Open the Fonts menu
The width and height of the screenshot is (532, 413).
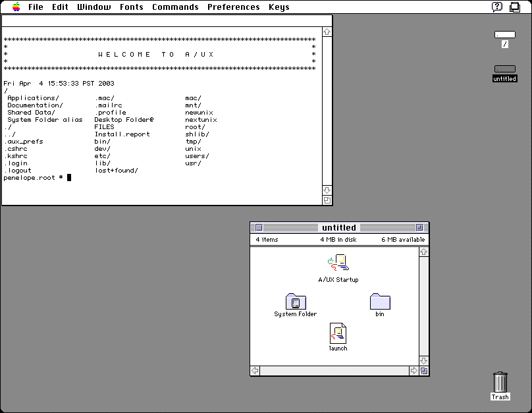click(131, 7)
